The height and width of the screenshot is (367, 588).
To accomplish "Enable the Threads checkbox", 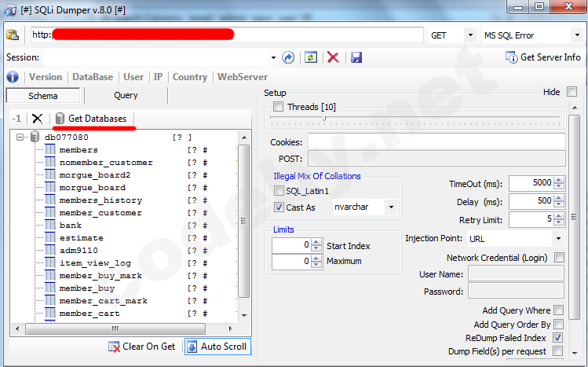I will (x=278, y=107).
